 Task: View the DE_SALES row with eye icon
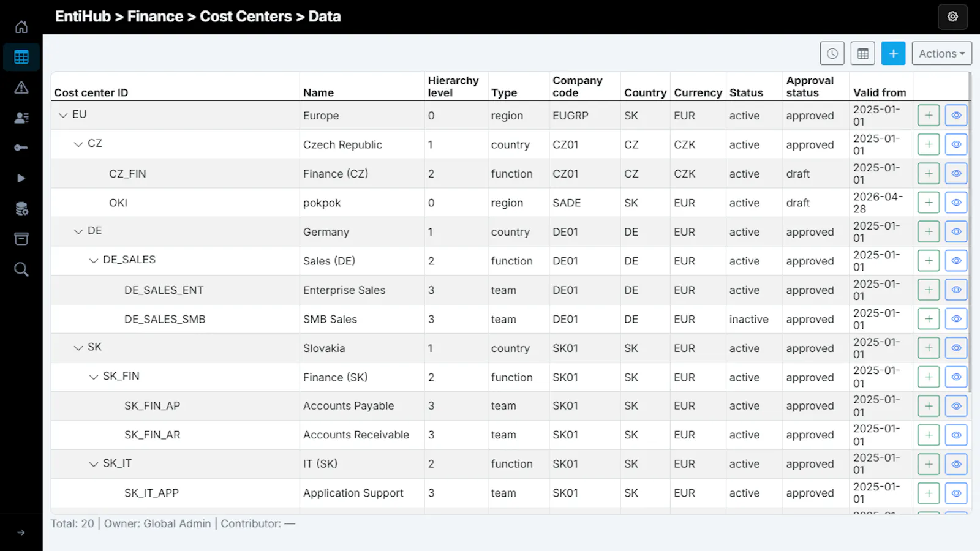[956, 261]
